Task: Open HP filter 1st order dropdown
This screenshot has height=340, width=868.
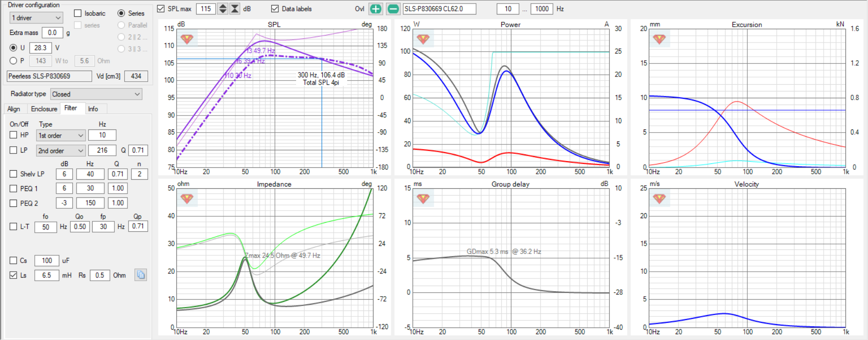Action: pyautogui.click(x=61, y=135)
